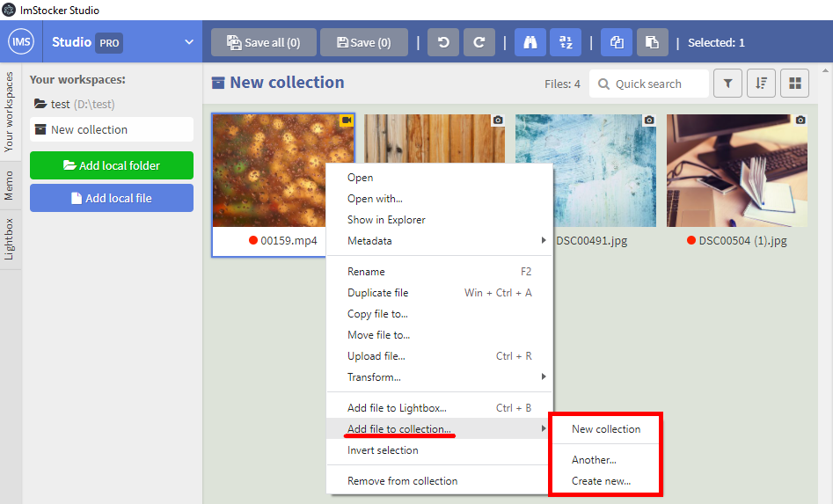
Task: Select New collection in workspaces list
Action: point(112,129)
